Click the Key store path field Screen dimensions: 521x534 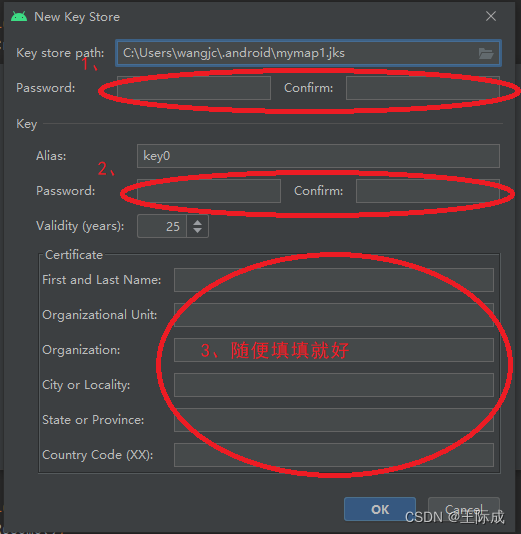[308, 53]
